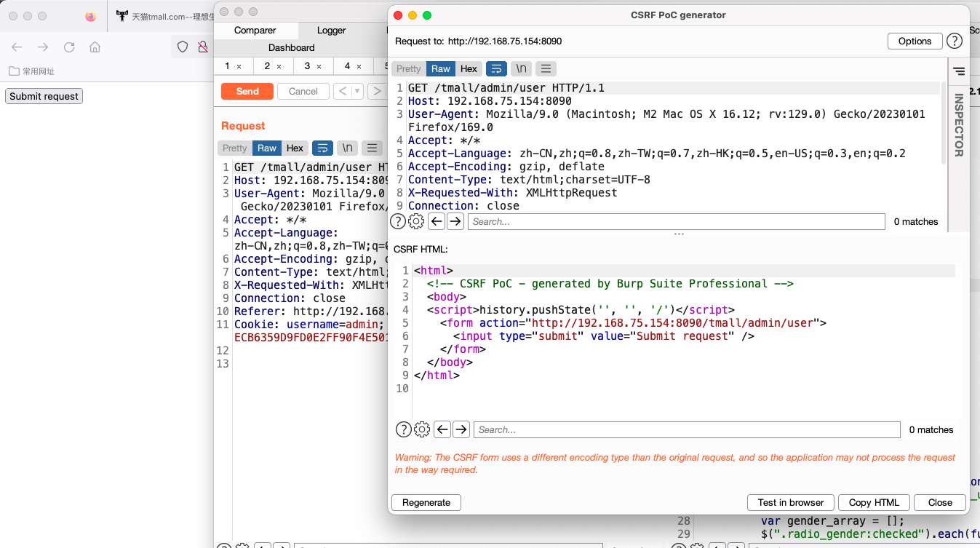980x548 pixels.
Task: Click Firefox forward arrow
Action: pos(43,47)
